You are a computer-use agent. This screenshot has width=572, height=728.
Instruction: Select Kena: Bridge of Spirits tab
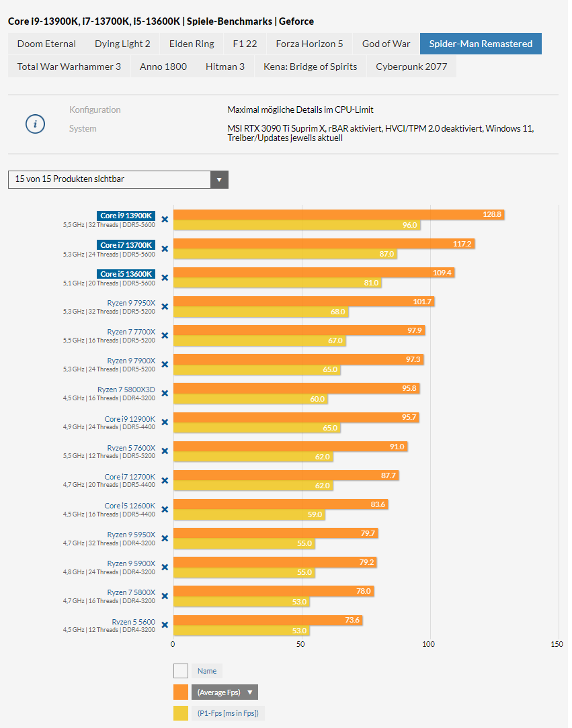311,66
